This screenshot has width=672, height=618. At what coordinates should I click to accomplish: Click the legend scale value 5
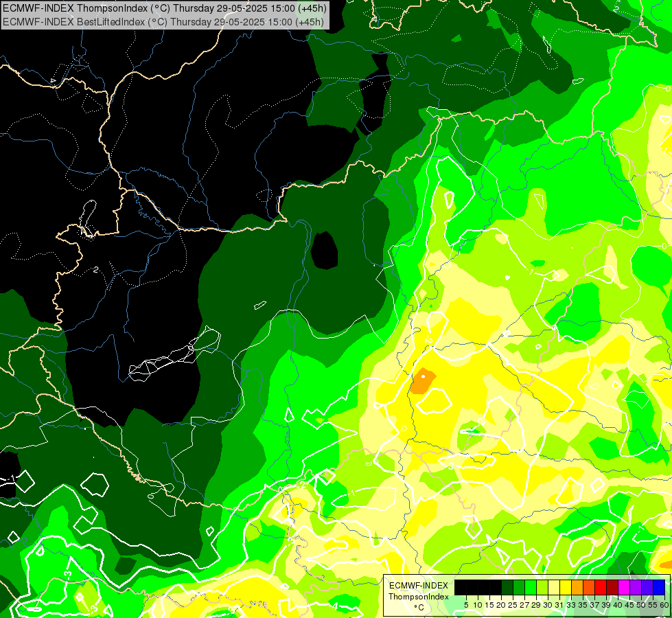[466, 605]
